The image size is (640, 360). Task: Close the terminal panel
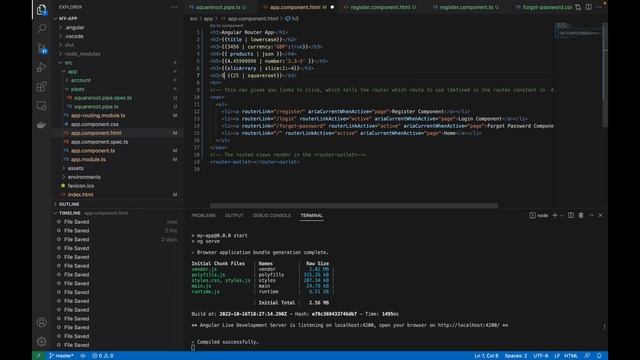click(600, 215)
